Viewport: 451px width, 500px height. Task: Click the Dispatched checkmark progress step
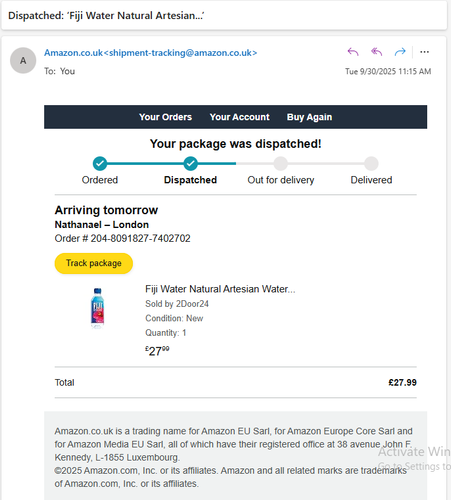coord(190,163)
